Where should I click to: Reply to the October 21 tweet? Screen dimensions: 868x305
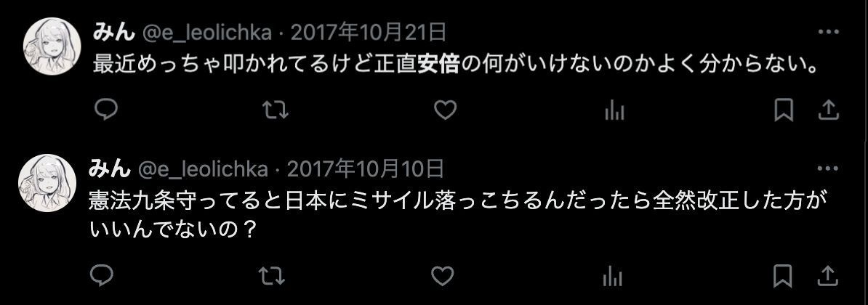click(x=105, y=110)
